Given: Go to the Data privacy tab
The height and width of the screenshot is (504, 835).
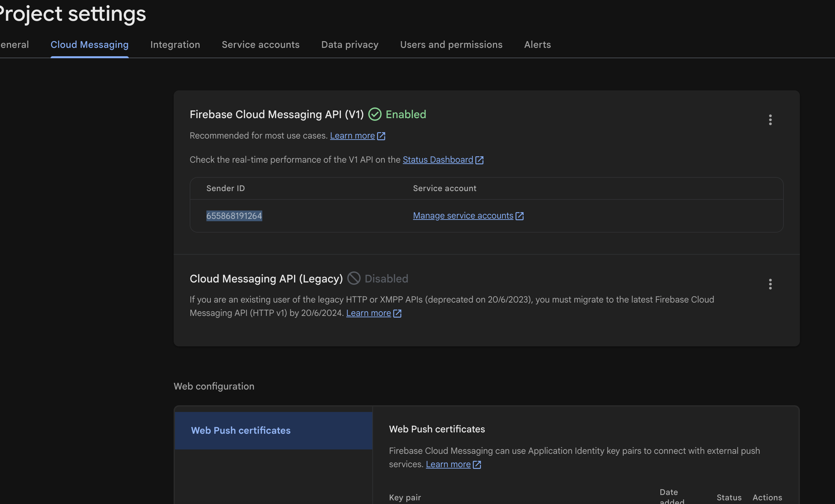Looking at the screenshot, I should 349,45.
